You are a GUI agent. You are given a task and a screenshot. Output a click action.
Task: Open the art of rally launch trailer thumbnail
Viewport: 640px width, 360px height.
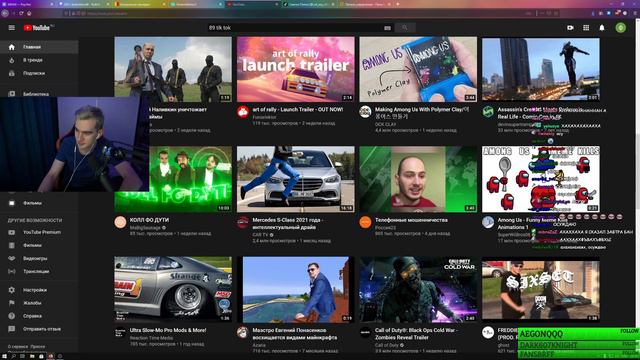pos(296,69)
